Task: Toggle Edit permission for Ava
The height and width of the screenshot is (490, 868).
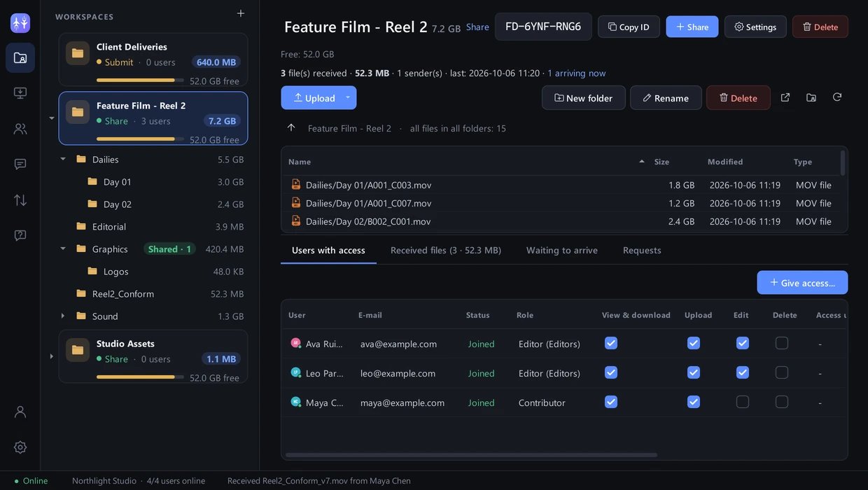Action: (x=743, y=343)
